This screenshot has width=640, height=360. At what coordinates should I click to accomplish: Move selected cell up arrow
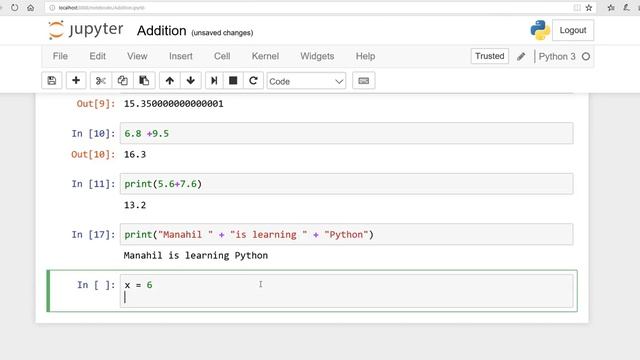coord(170,81)
